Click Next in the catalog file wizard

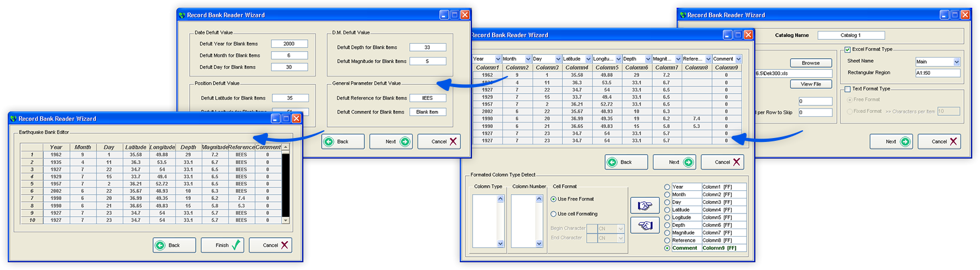(891, 141)
